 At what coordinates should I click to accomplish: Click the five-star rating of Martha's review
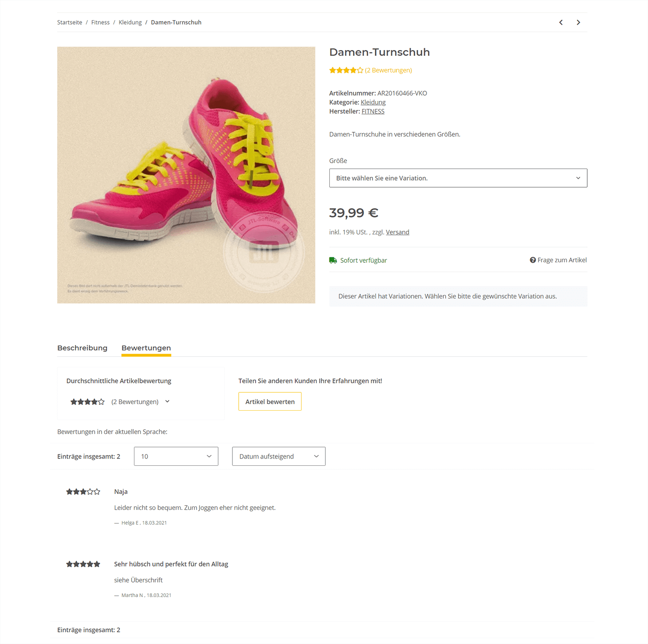[83, 564]
